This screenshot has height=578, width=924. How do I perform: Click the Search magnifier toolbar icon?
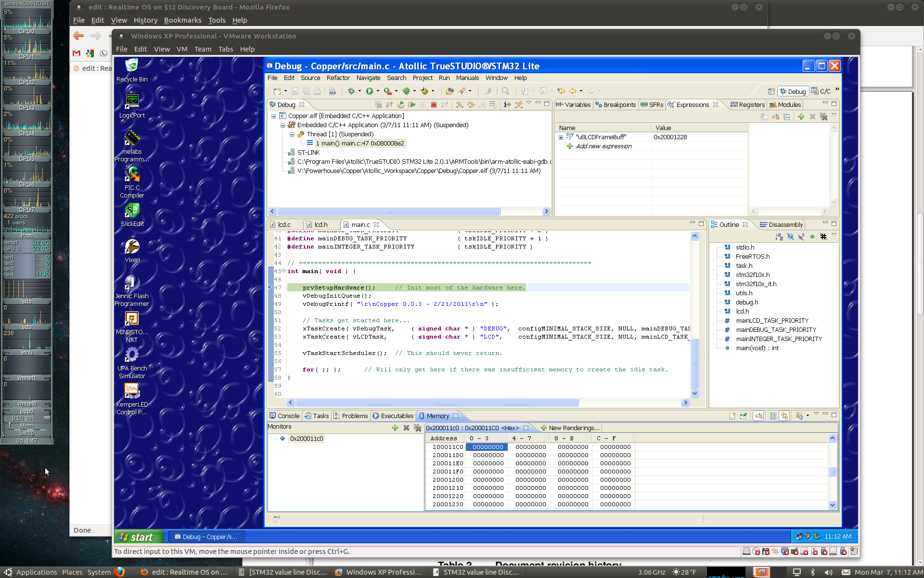pos(505,91)
